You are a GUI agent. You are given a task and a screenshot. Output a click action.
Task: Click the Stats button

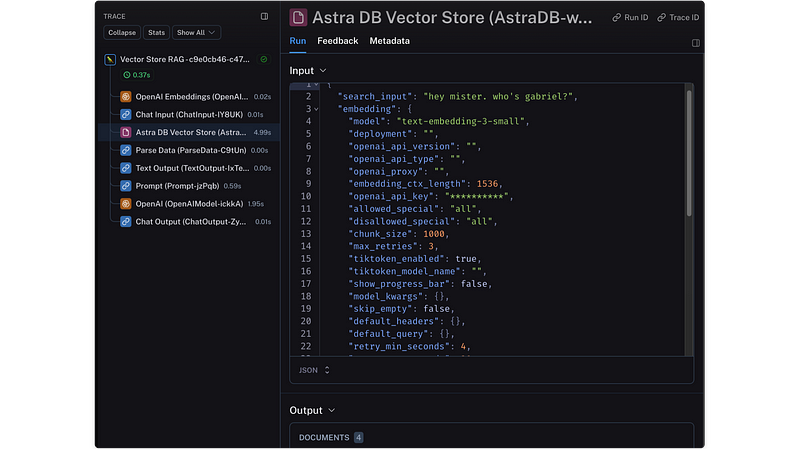click(x=156, y=33)
